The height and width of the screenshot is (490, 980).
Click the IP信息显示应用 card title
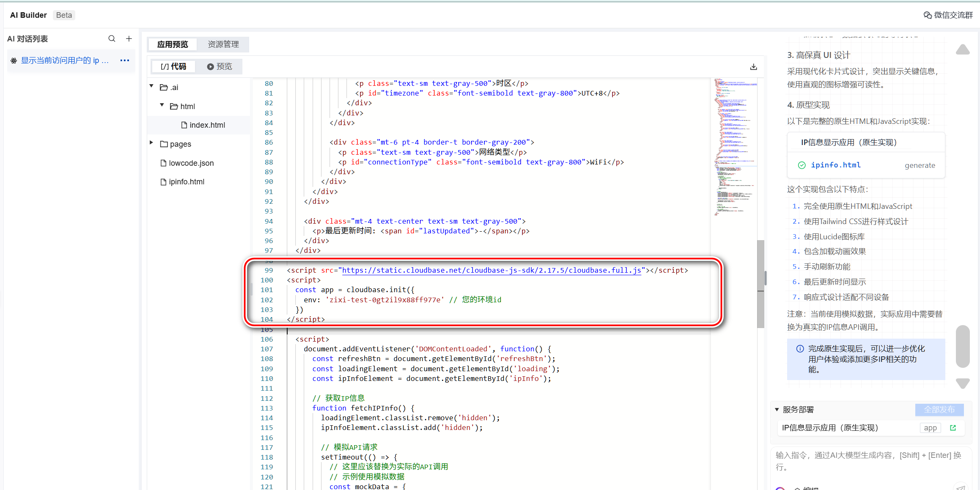point(849,142)
